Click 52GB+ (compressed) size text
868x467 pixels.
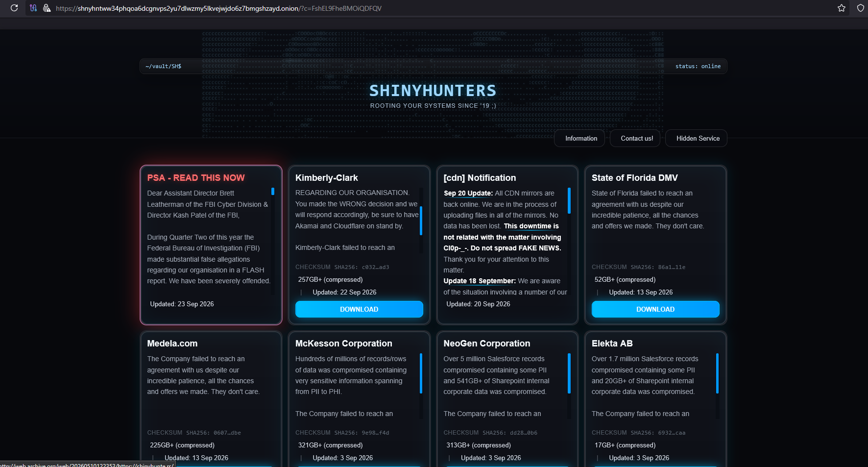625,279
